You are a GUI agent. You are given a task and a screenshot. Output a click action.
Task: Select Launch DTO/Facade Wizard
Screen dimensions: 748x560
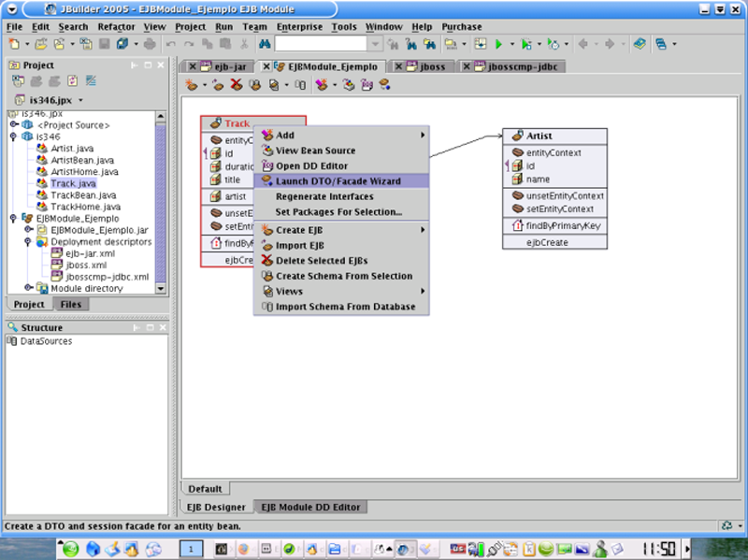[338, 181]
